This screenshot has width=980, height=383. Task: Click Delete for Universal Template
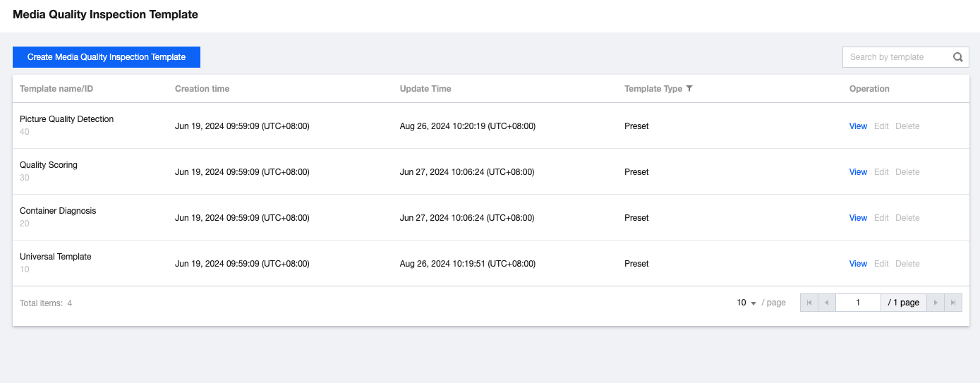pos(907,264)
